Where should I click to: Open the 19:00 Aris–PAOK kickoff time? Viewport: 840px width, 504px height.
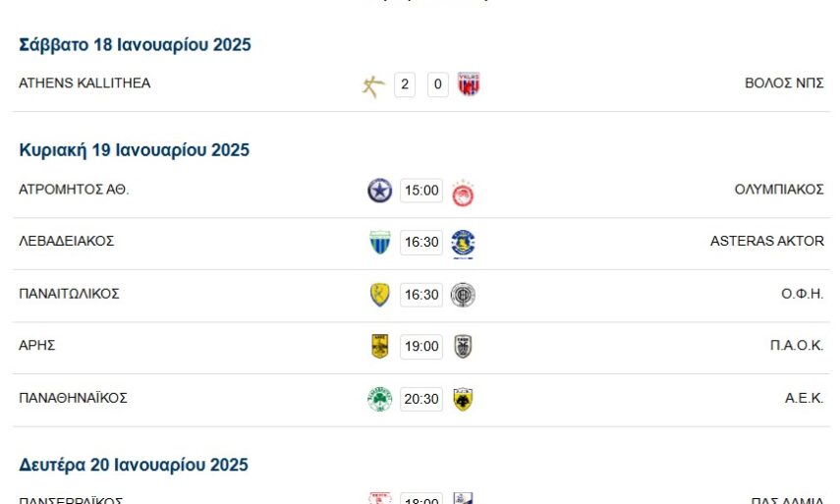[x=421, y=346]
